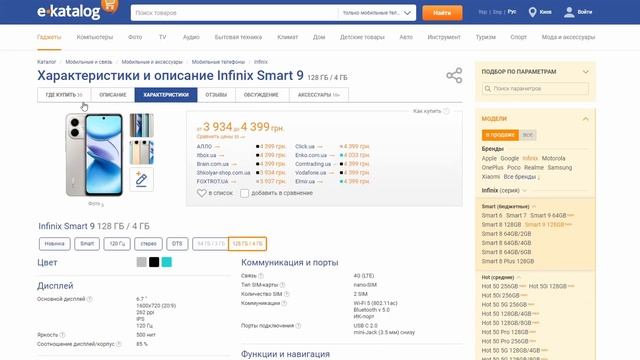Viewport: 640px width, 360px height.
Task: Click the share icon beside the product title
Action: pyautogui.click(x=454, y=76)
